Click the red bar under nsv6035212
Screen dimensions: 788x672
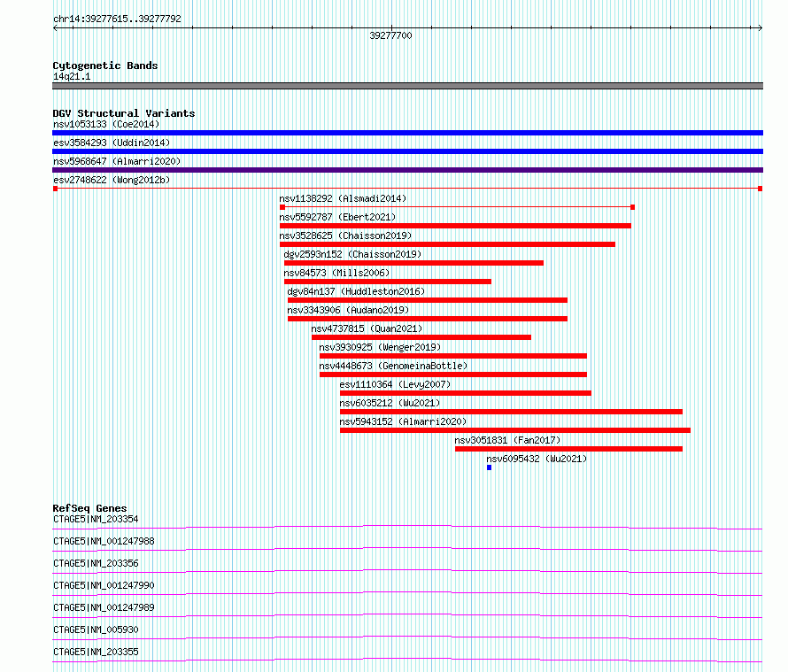[x=511, y=412]
